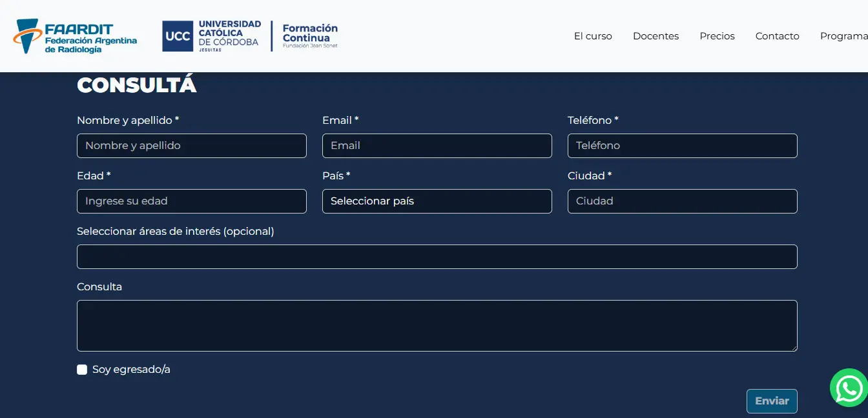Submit the form with Enviar
Image resolution: width=868 pixels, height=418 pixels.
(772, 401)
